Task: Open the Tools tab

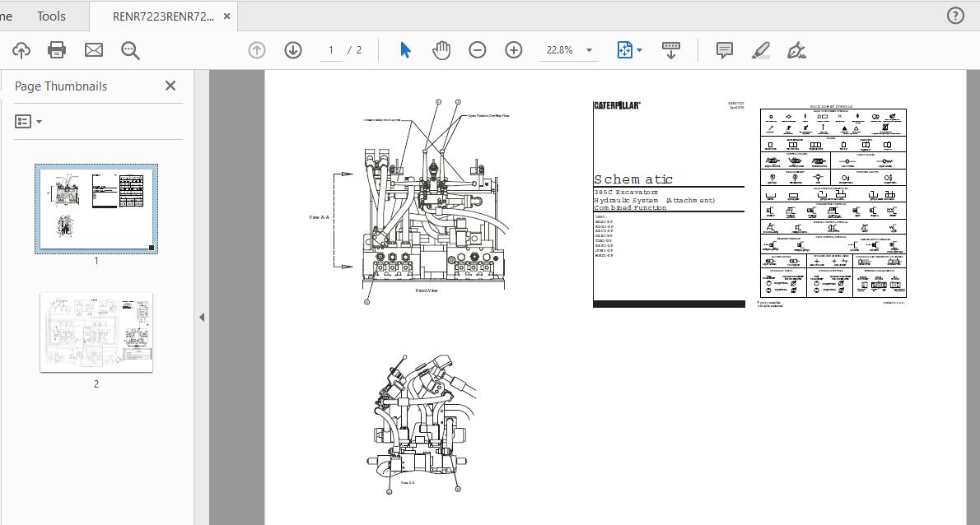Action: coord(51,16)
